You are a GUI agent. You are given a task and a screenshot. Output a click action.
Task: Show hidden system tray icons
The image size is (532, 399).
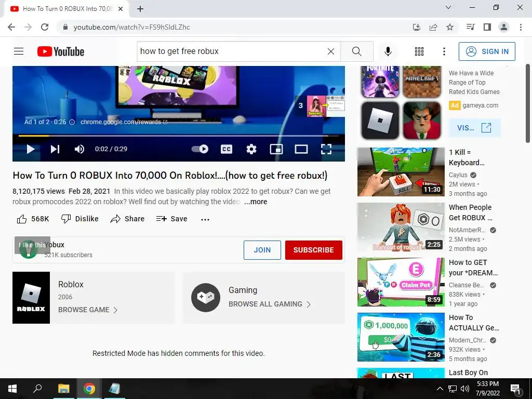pos(440,389)
